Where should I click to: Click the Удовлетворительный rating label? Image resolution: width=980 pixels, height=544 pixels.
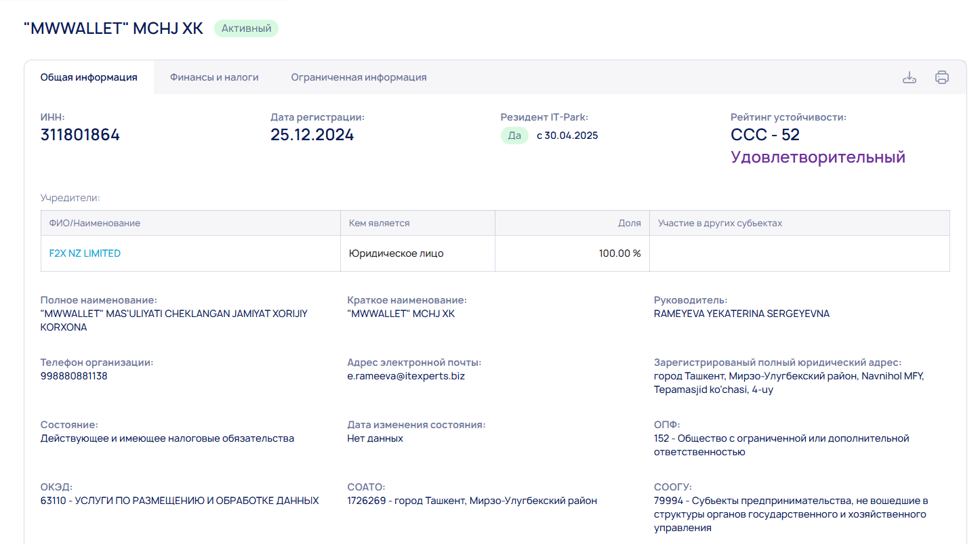(x=818, y=157)
